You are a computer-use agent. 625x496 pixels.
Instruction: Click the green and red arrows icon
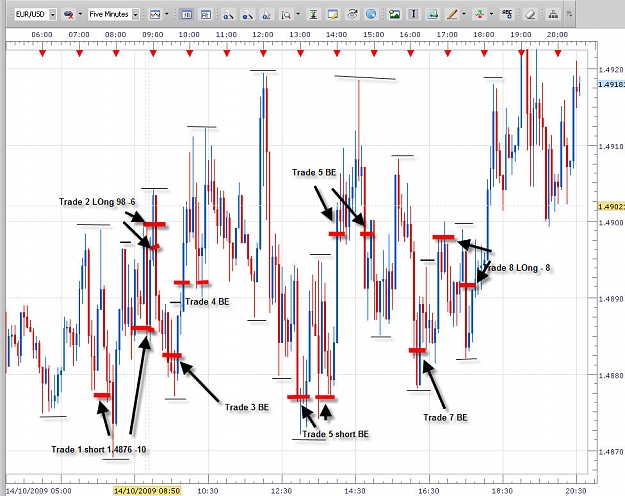click(x=479, y=15)
